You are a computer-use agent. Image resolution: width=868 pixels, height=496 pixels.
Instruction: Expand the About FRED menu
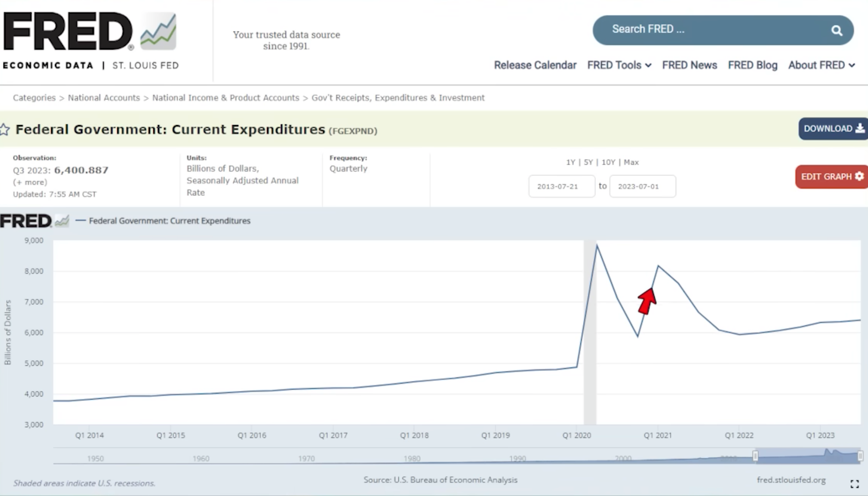coord(821,65)
